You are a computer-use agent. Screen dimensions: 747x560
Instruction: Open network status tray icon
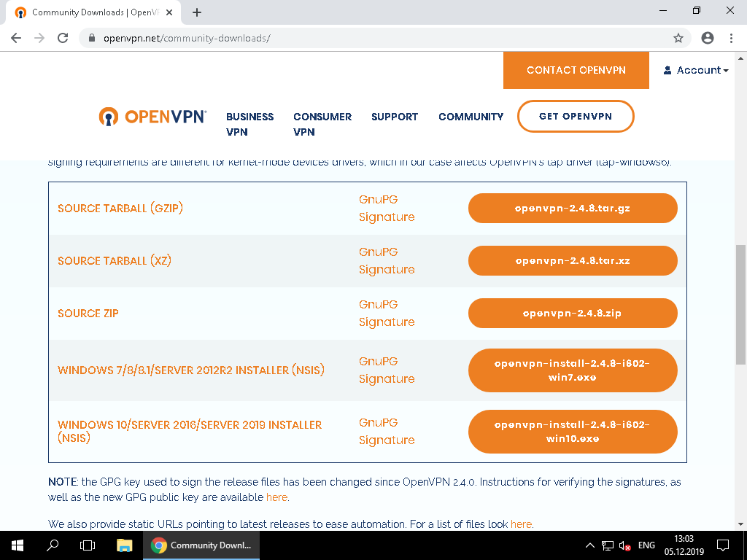click(608, 545)
